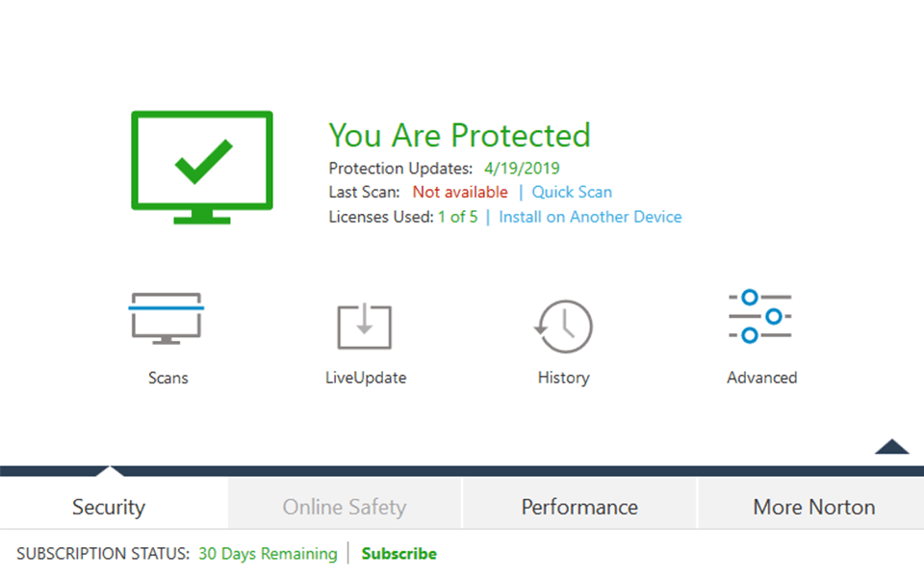Click the Protection Updates date 4/19/2019
The image size is (924, 578).
coord(522,168)
